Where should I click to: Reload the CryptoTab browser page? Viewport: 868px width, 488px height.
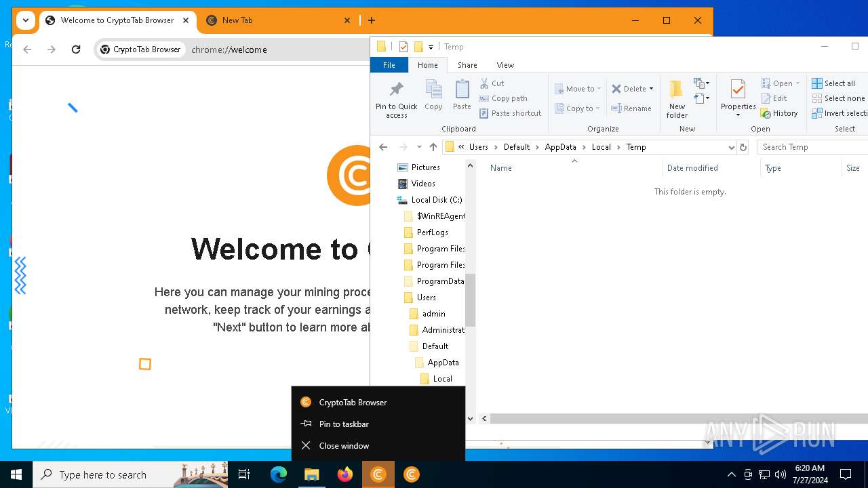pyautogui.click(x=76, y=49)
